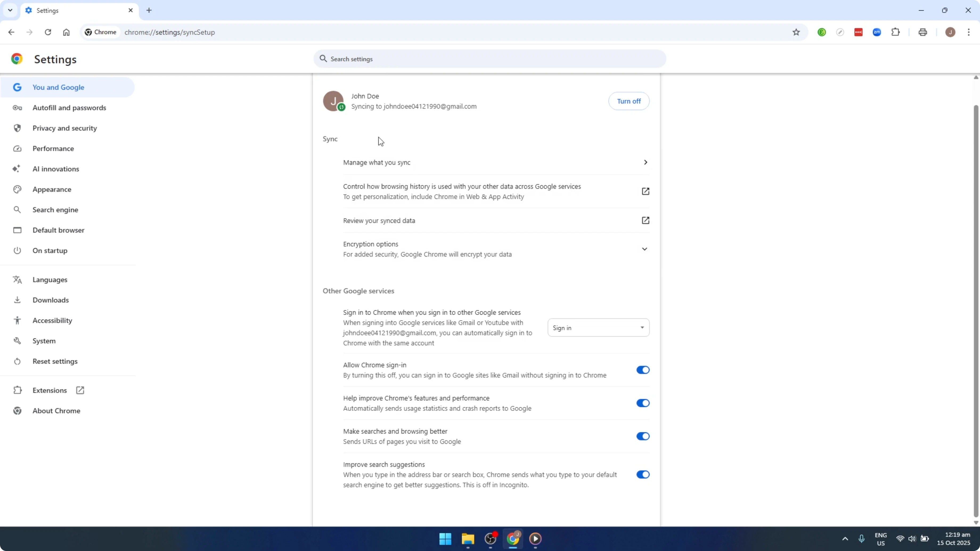Image resolution: width=980 pixels, height=551 pixels.
Task: Click the print icon in the toolbar
Action: 923,32
